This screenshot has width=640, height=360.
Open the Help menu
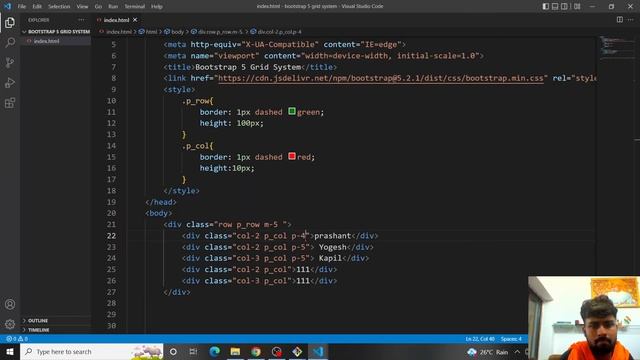(x=157, y=6)
